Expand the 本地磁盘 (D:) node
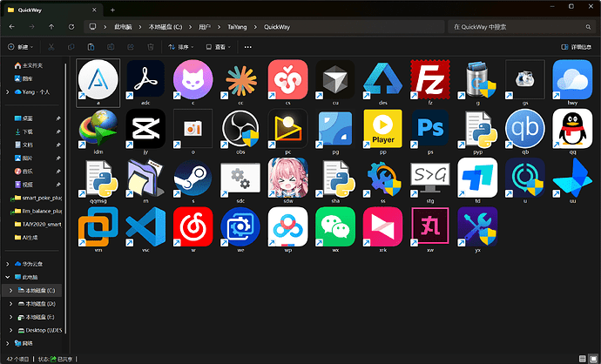Image resolution: width=601 pixels, height=364 pixels. (x=10, y=303)
